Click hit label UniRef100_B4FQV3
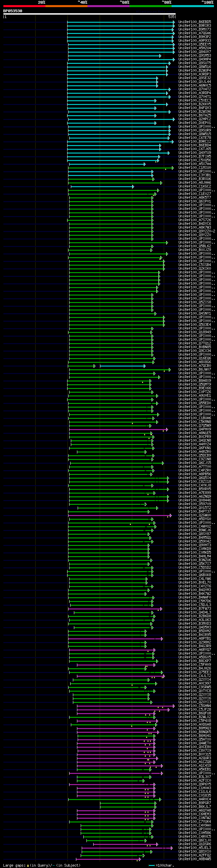 (195, 108)
